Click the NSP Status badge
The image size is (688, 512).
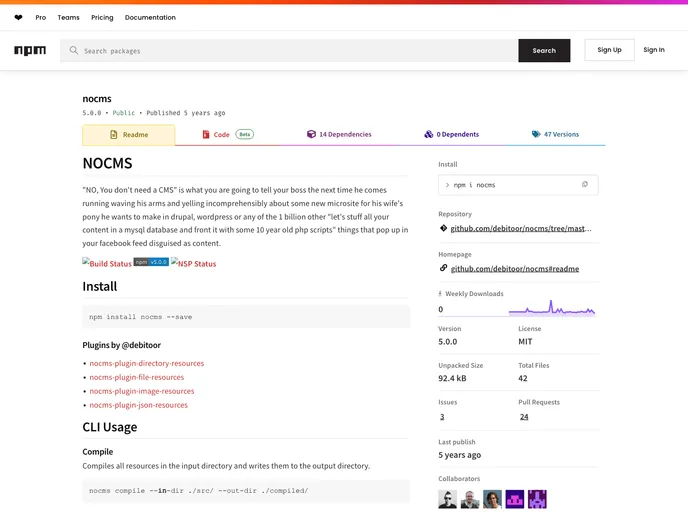point(194,263)
